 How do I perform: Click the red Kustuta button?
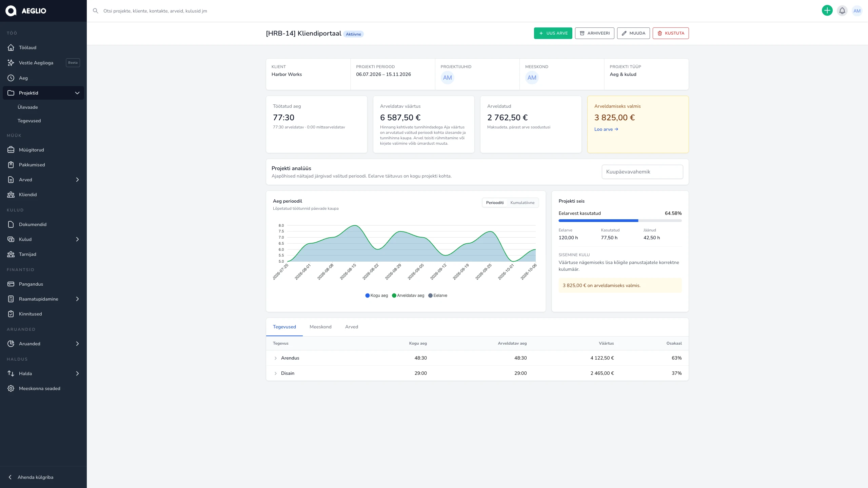coord(671,33)
